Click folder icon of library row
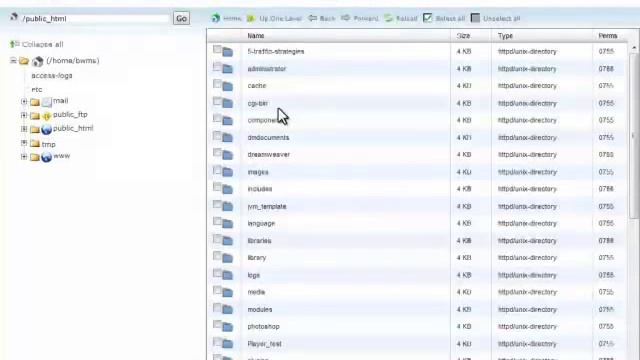This screenshot has width=640, height=360. click(x=227, y=258)
